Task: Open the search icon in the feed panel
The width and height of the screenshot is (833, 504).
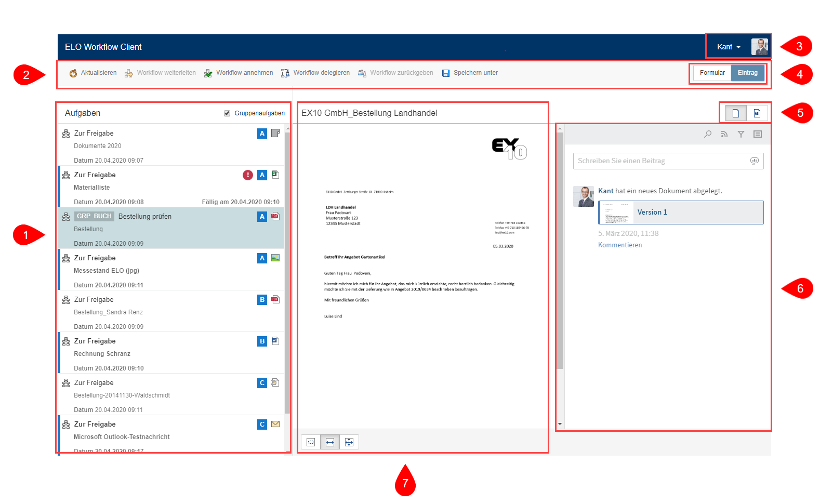Action: [x=708, y=134]
